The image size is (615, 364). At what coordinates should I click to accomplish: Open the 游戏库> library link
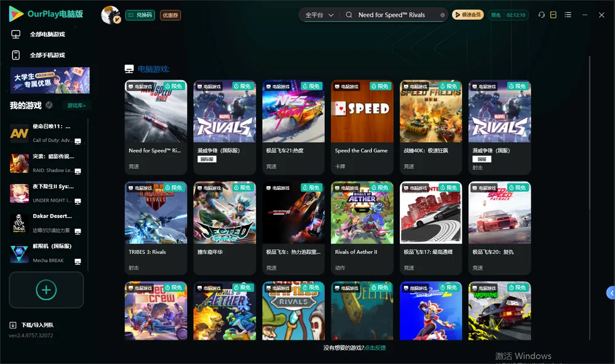coord(76,105)
